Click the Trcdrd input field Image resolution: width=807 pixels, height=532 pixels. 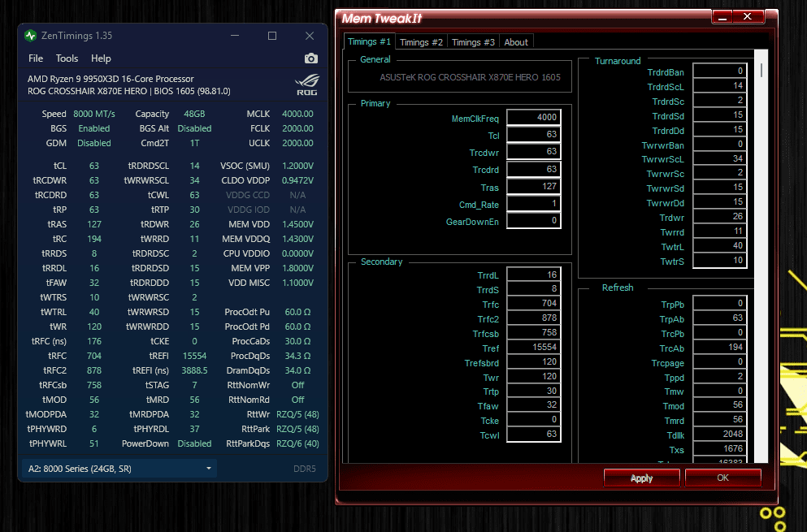coord(534,169)
